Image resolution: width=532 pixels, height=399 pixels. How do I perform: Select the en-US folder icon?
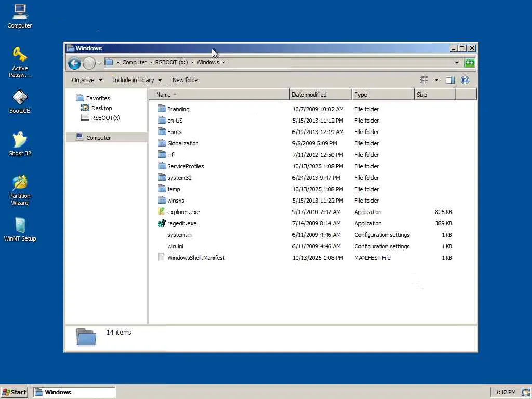pos(162,121)
